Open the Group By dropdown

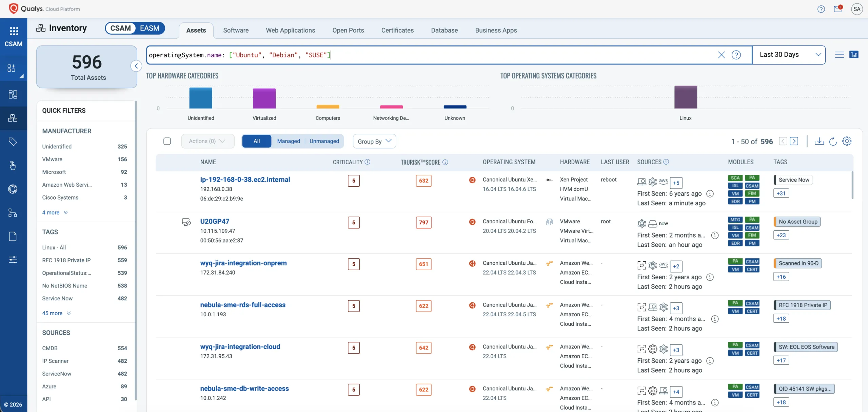374,141
